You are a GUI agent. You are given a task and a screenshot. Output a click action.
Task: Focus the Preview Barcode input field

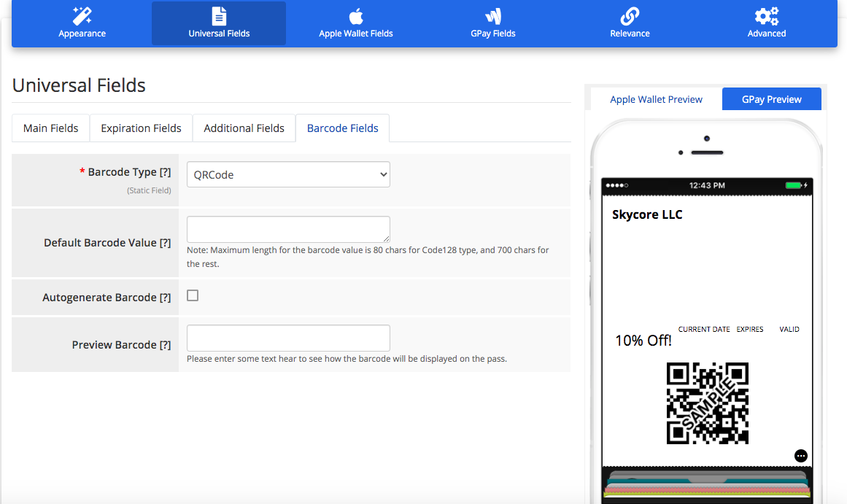288,338
